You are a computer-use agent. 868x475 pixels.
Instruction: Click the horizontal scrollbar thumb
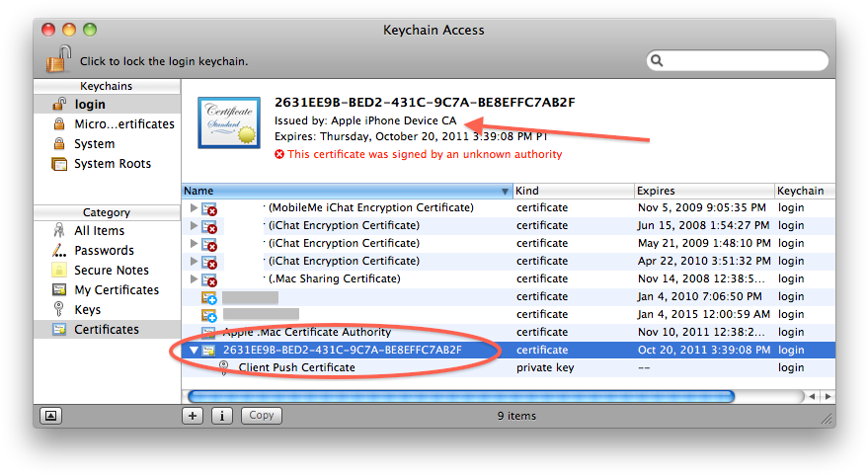pyautogui.click(x=461, y=396)
